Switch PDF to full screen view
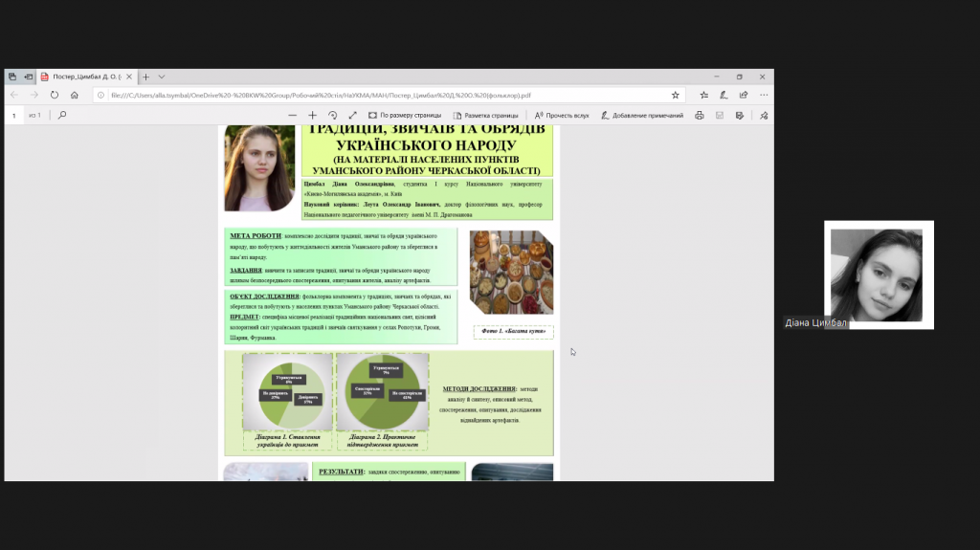The height and width of the screenshot is (550, 980). (352, 115)
